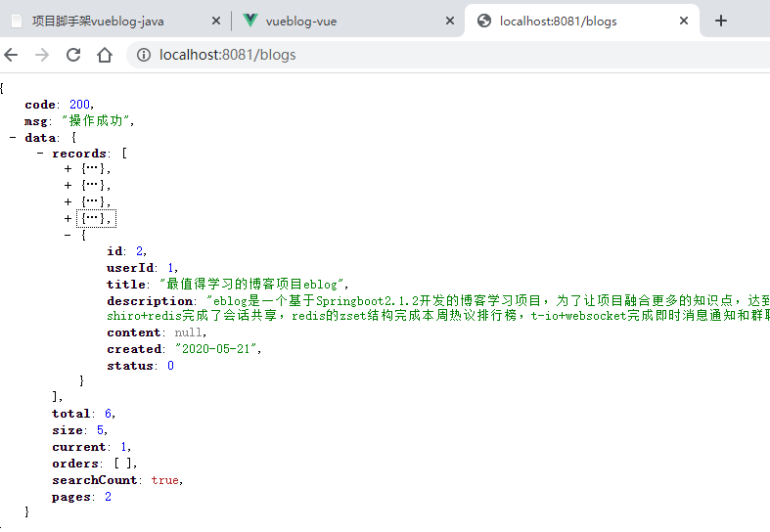
Task: Collapse the expanded record with id 2
Action: click(68, 235)
